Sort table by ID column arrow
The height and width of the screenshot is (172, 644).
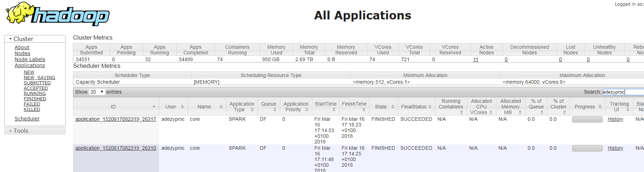pyautogui.click(x=154, y=107)
